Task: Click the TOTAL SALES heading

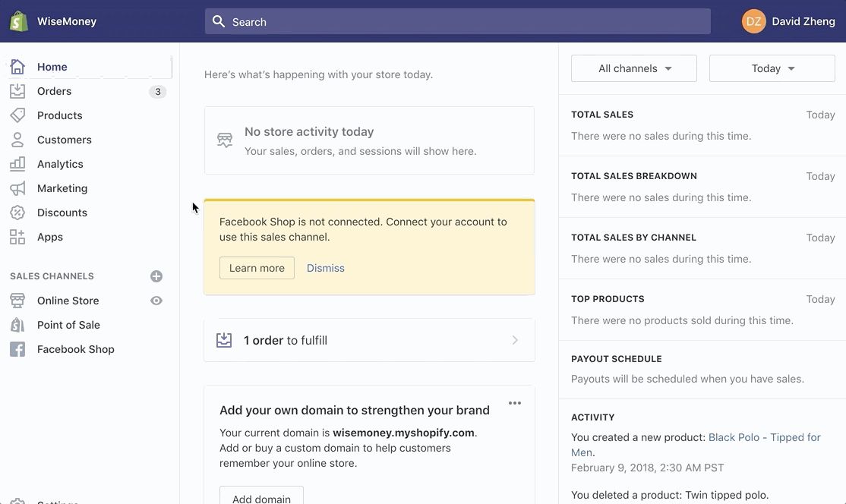Action: pos(602,115)
